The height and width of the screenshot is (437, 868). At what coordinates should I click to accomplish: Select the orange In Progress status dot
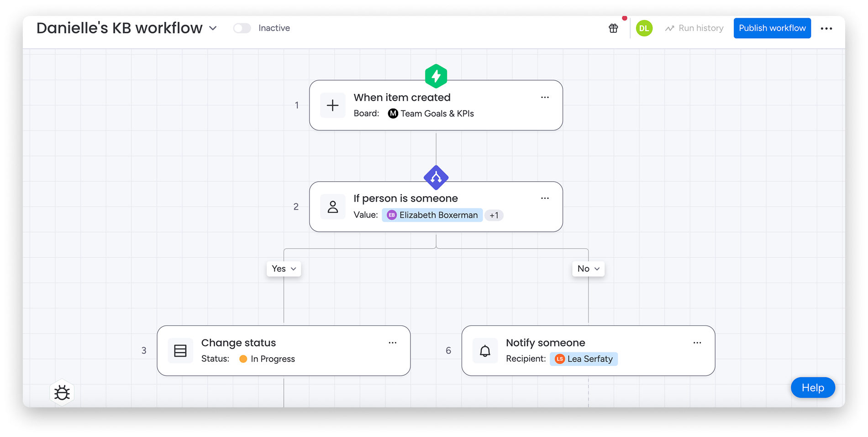243,359
